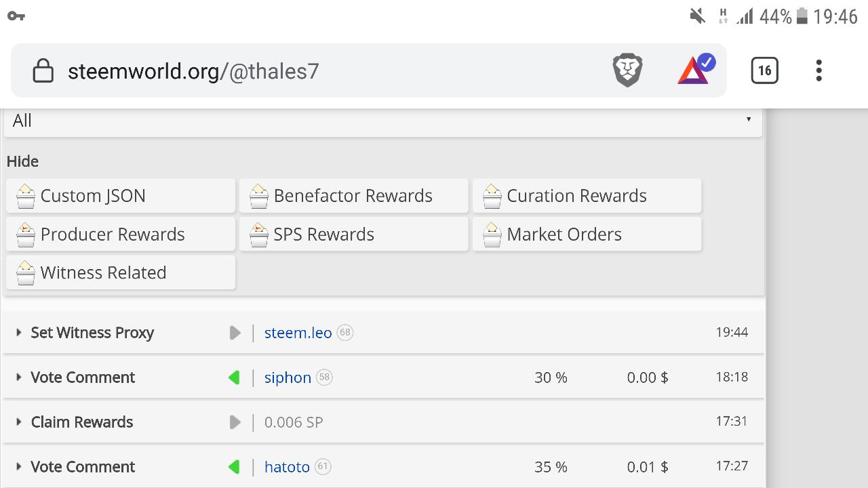Click the green arrow beside hatoto vote

click(234, 467)
